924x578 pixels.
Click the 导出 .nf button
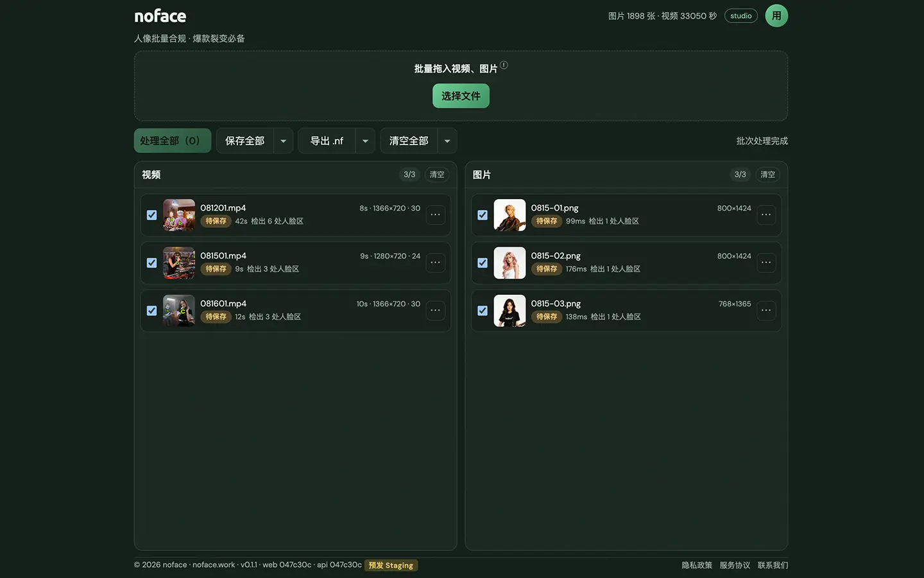[x=327, y=141]
